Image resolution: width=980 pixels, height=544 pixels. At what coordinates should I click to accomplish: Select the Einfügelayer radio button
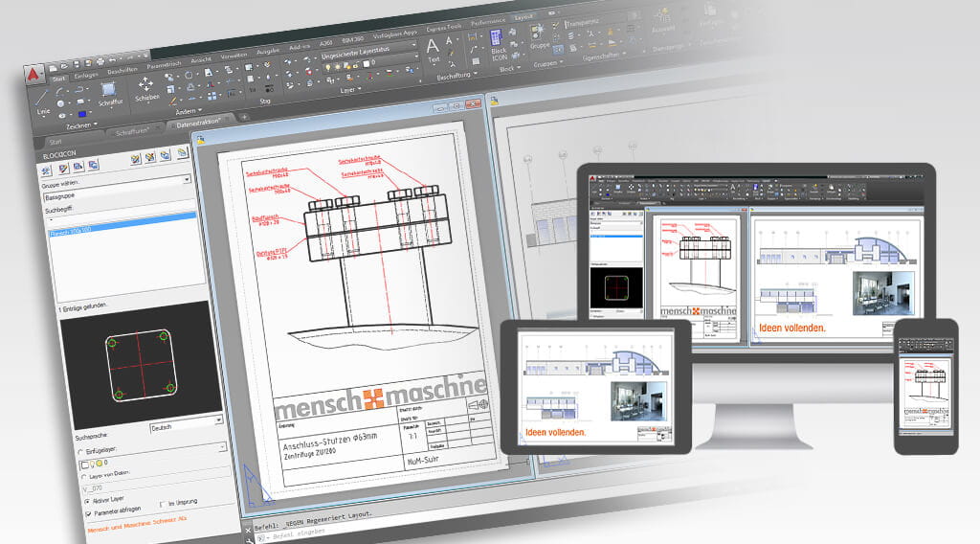coord(80,452)
